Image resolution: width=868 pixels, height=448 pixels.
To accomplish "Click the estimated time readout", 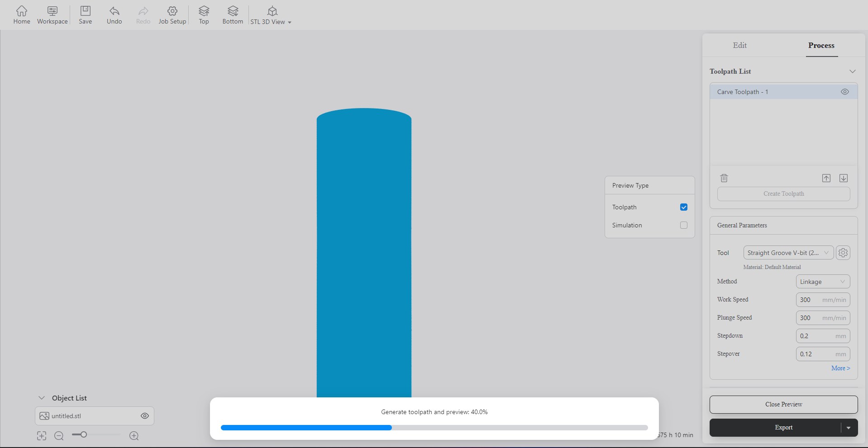I will pyautogui.click(x=676, y=435).
